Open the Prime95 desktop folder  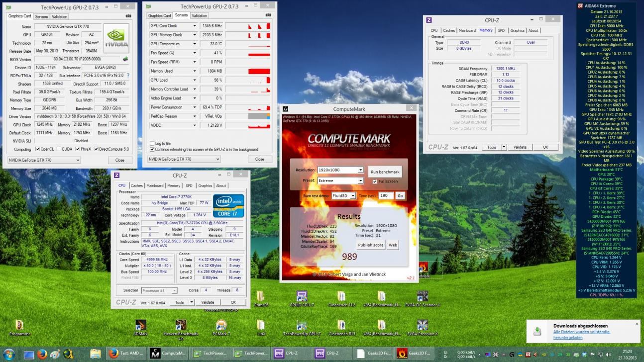point(261,299)
